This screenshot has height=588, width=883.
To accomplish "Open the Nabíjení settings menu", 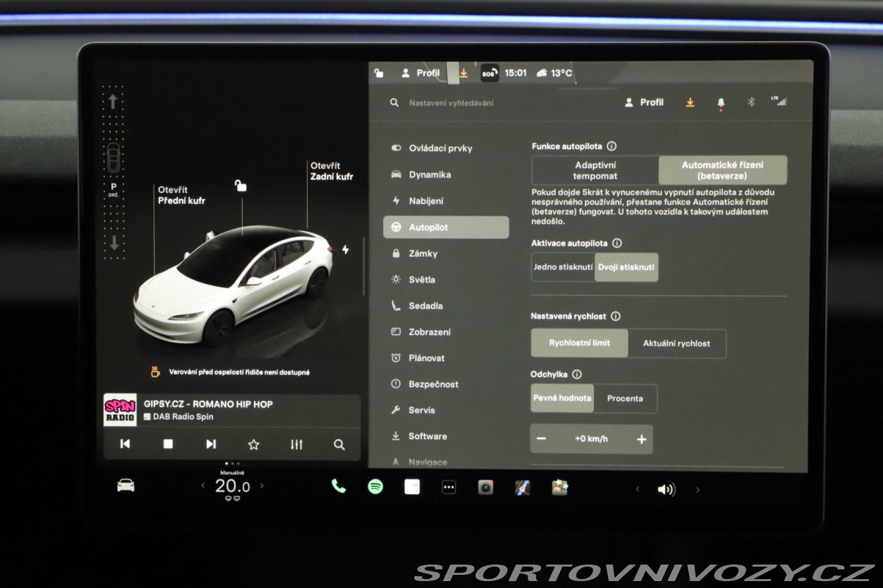I will tap(426, 201).
